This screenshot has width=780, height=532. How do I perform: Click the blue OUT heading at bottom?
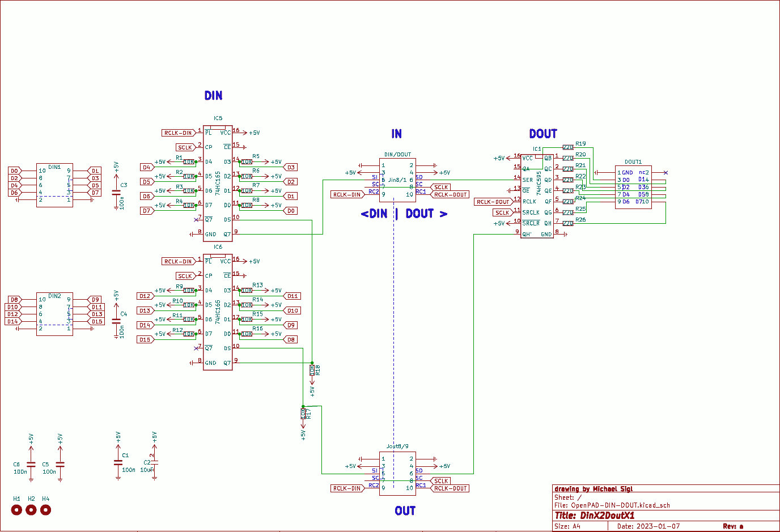point(405,511)
